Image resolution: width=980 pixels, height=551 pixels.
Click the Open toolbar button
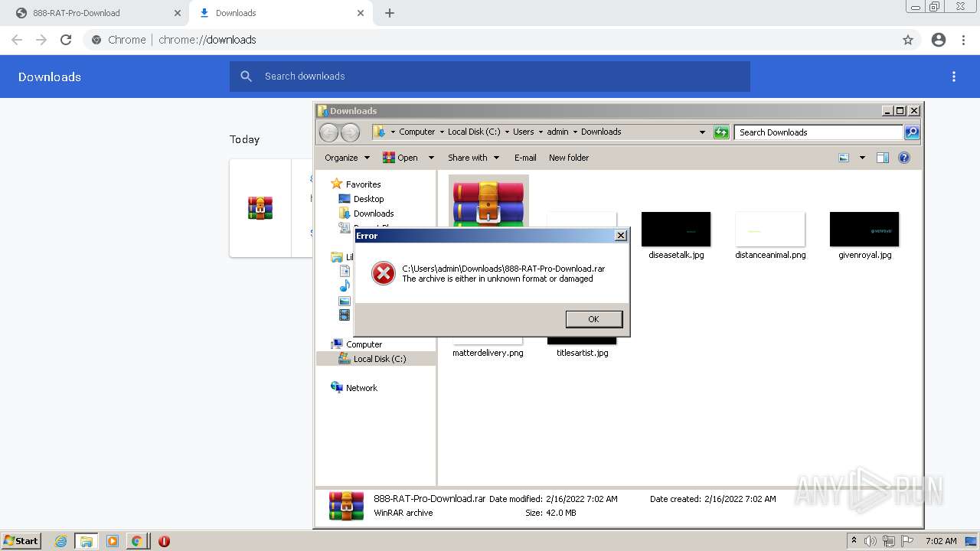pyautogui.click(x=400, y=158)
